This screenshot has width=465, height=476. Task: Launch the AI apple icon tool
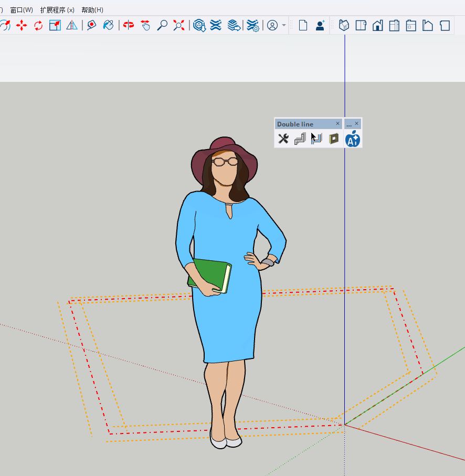click(x=353, y=139)
